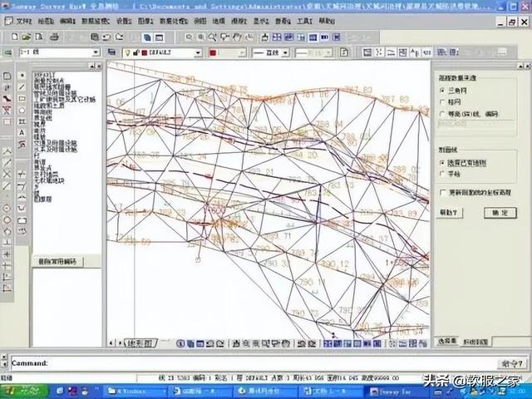This screenshot has height=399, width=532.
Task: Open the 工具 menu
Action: pos(304,22)
